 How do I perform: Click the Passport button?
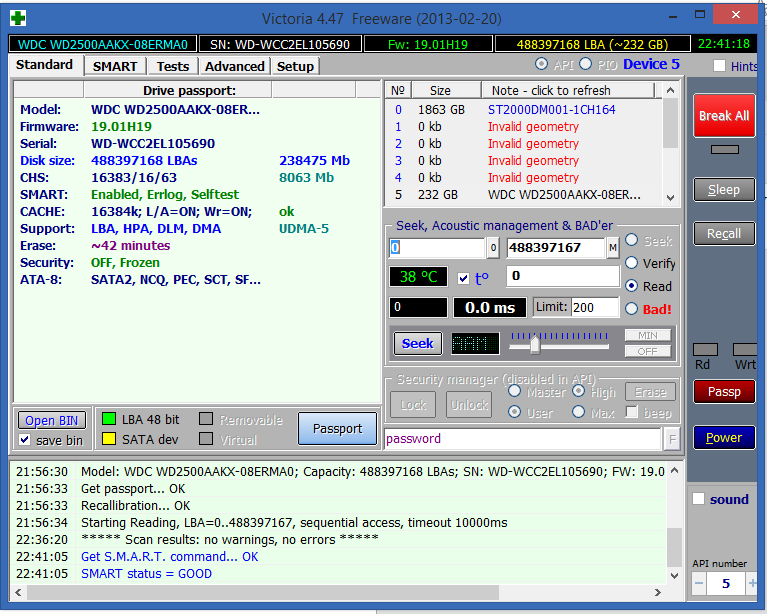click(x=337, y=428)
